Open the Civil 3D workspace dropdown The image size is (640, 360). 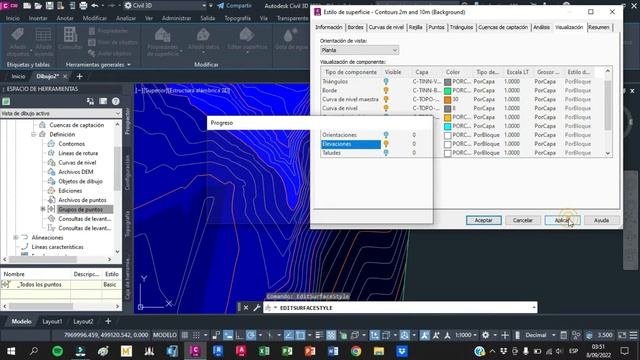click(x=165, y=6)
